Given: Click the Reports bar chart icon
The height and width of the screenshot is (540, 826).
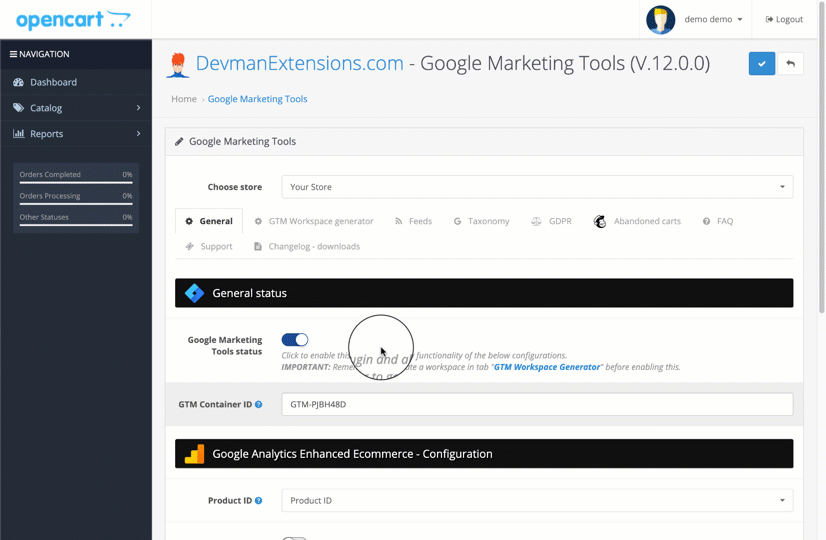Looking at the screenshot, I should point(18,134).
